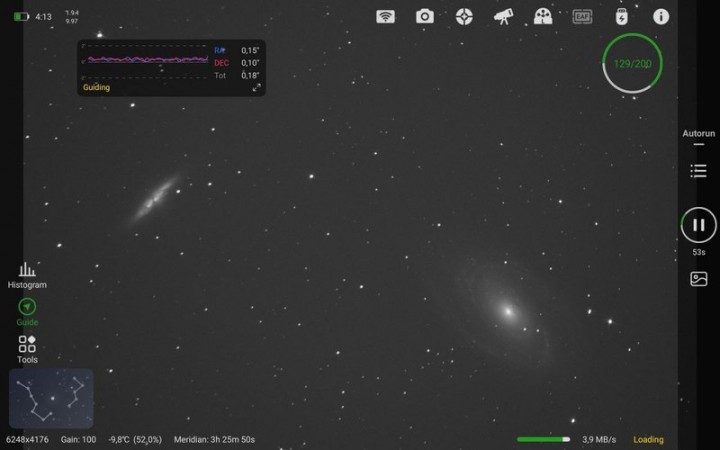Open main camera settings

[x=425, y=16]
